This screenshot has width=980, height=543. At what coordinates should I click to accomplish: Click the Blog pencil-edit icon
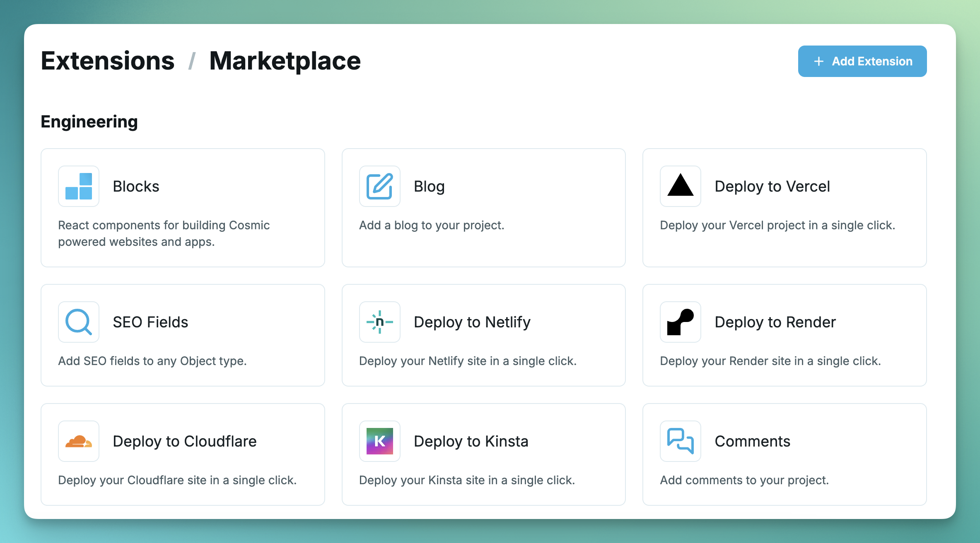(379, 186)
